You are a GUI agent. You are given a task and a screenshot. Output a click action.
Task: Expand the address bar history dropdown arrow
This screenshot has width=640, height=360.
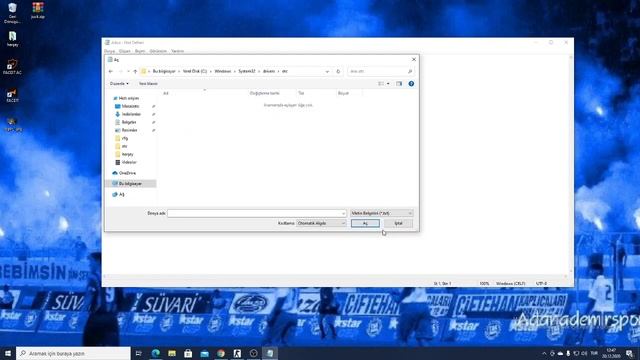(327, 71)
